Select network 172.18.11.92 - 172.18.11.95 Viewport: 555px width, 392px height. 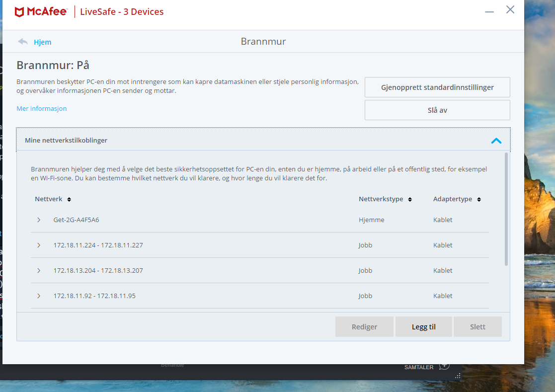point(94,296)
